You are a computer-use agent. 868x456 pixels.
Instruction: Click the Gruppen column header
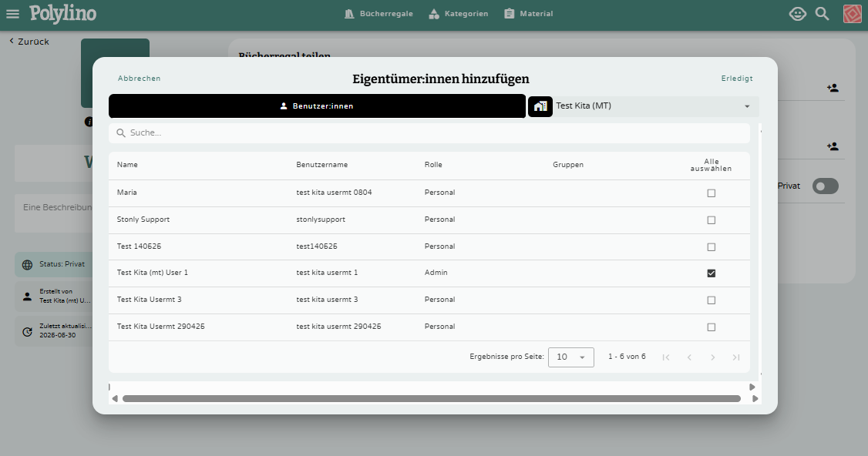click(x=568, y=165)
